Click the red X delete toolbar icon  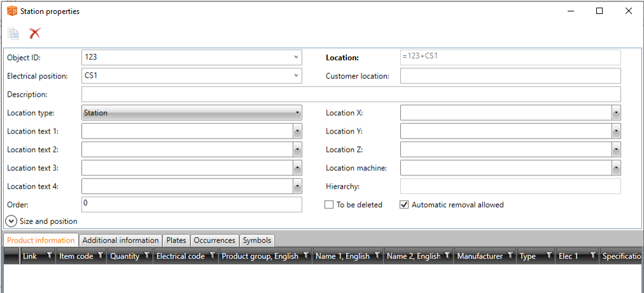point(35,34)
